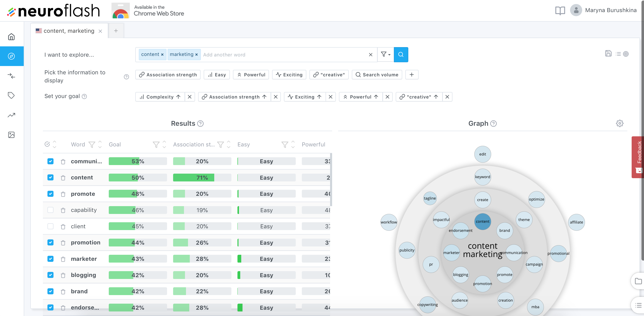This screenshot has width=644, height=316.
Task: Uncheck the 'promotion' row checkbox
Action: point(50,242)
